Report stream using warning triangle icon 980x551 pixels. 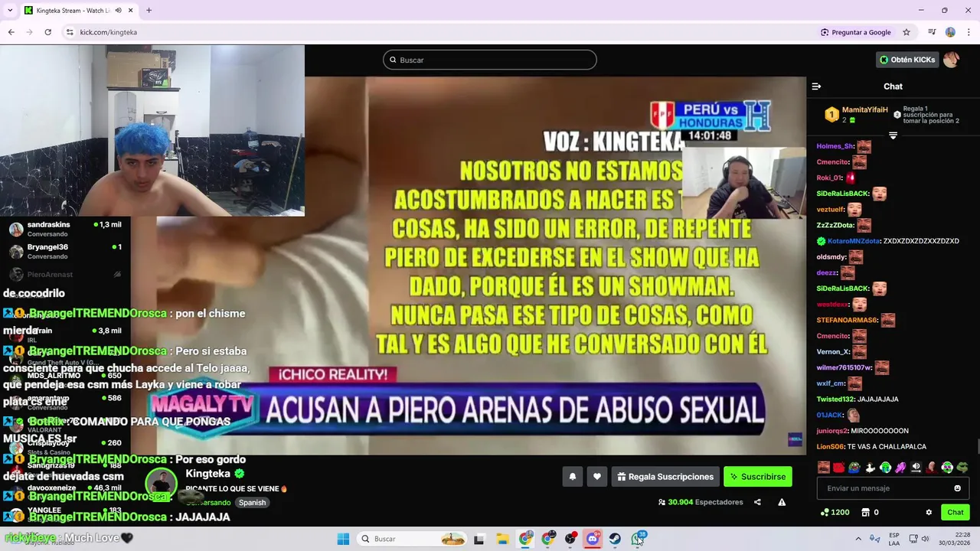coord(782,502)
